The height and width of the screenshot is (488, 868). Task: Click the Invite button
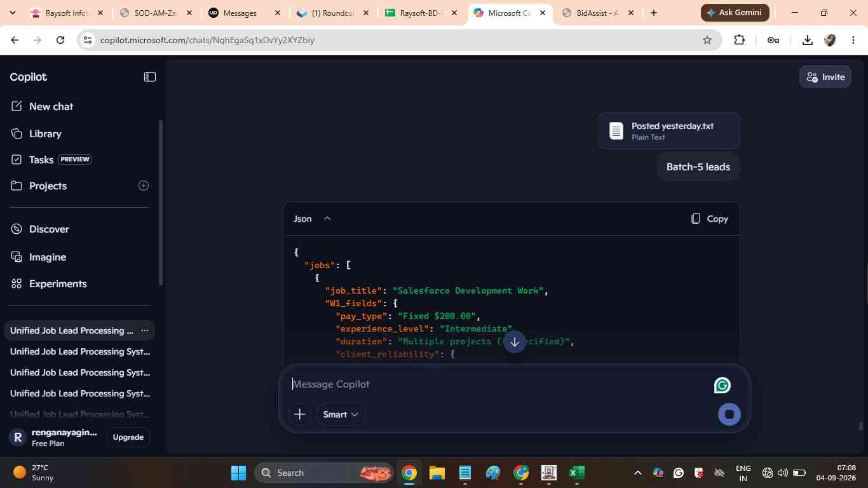click(x=825, y=77)
